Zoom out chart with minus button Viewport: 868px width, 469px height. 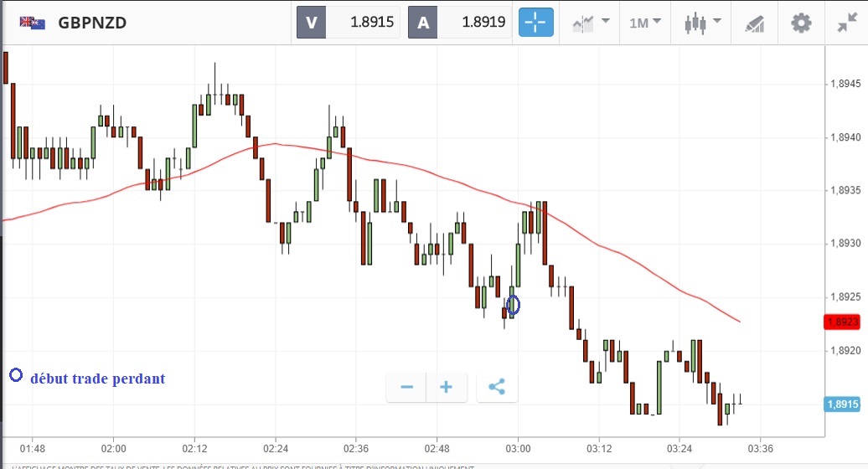(407, 387)
